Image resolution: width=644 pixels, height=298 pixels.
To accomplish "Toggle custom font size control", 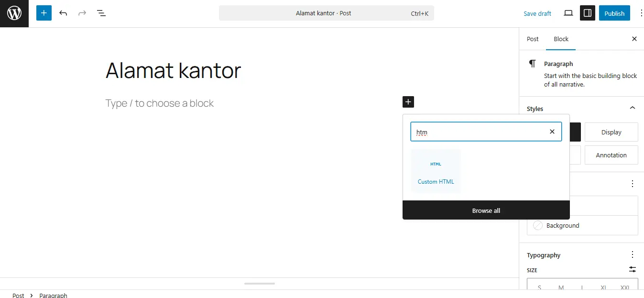I will tap(633, 270).
